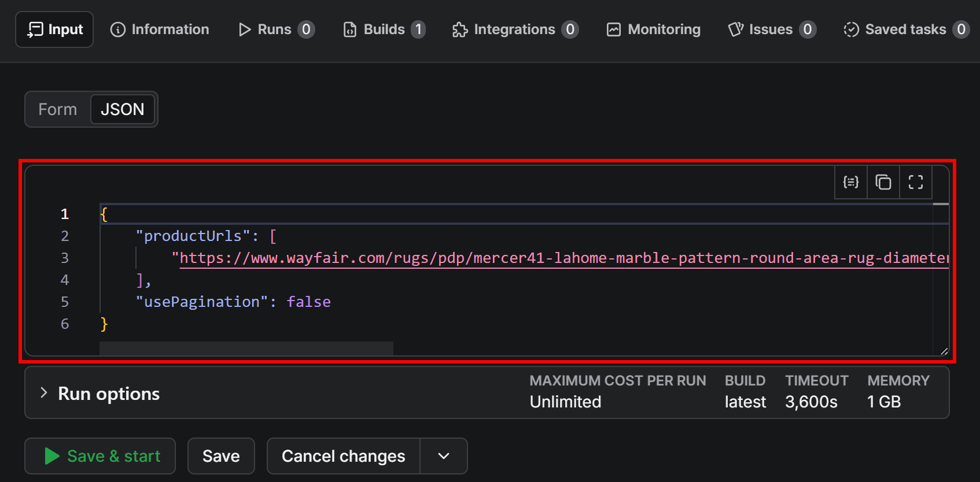
Task: Click the MEMORY value 1 GB
Action: pos(884,402)
